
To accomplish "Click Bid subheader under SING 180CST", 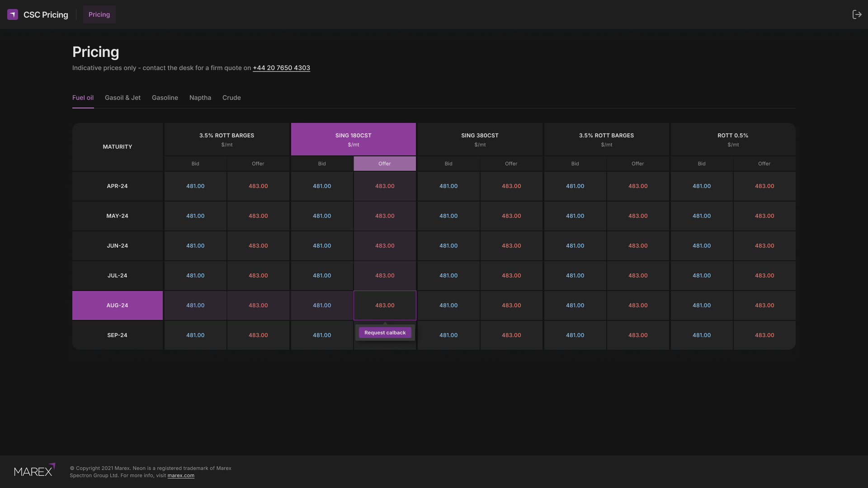I will click(322, 164).
